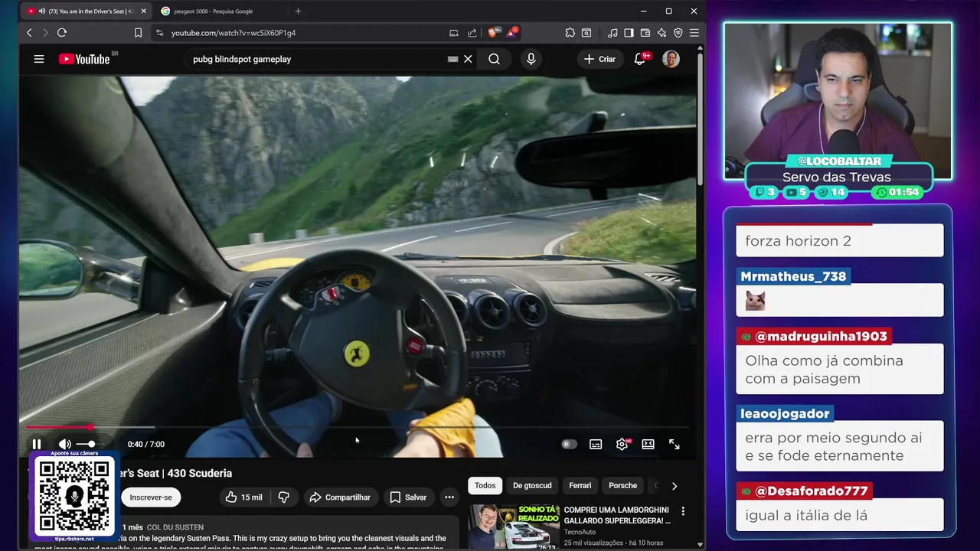Select the De gtoscud filter chip

(532, 486)
